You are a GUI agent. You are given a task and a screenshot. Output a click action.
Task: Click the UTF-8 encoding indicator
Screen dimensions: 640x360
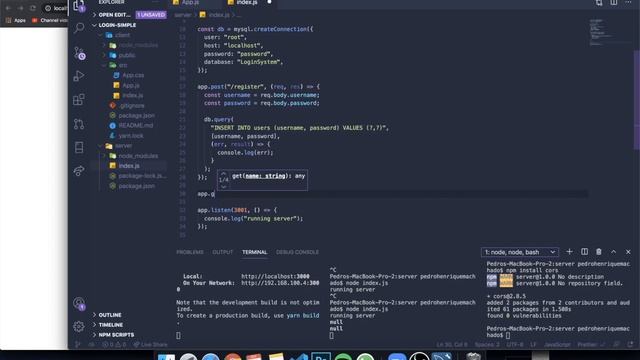point(515,344)
